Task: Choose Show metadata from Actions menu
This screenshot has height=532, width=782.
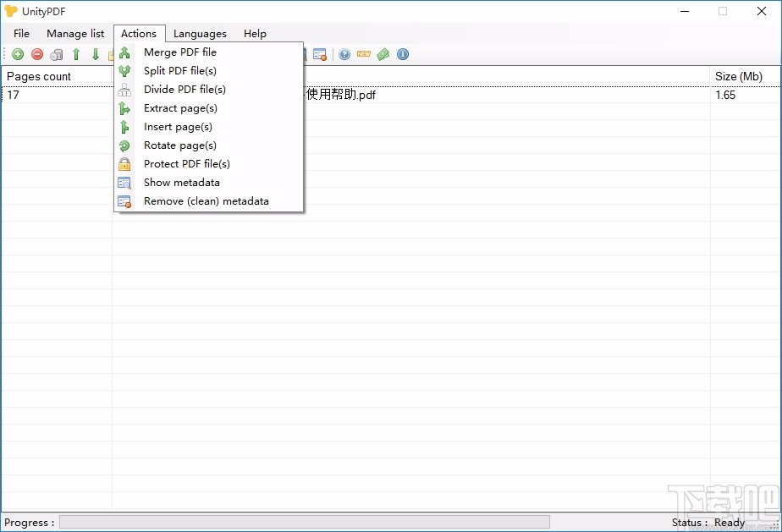Action: 182,183
